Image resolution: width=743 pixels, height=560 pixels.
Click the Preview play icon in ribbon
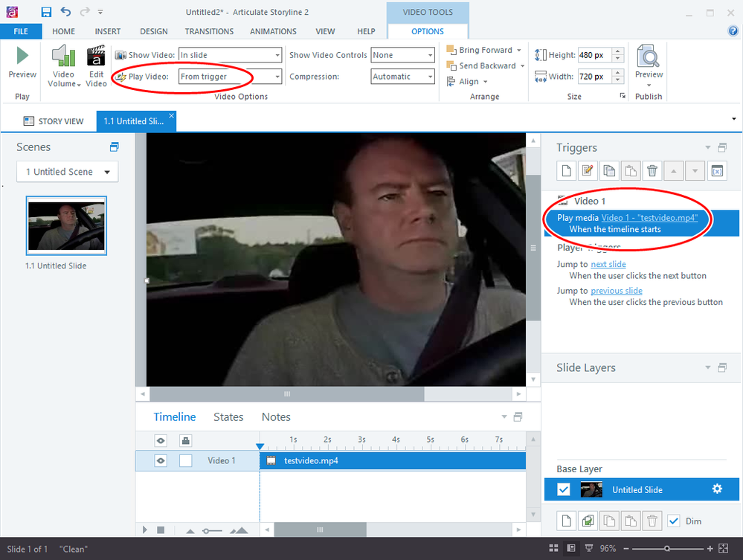[x=22, y=57]
